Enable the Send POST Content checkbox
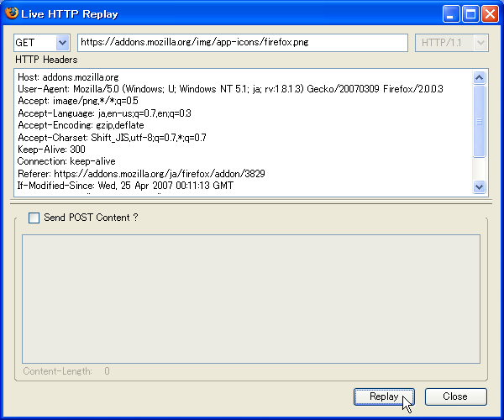This screenshot has height=420, width=504. click(x=34, y=218)
